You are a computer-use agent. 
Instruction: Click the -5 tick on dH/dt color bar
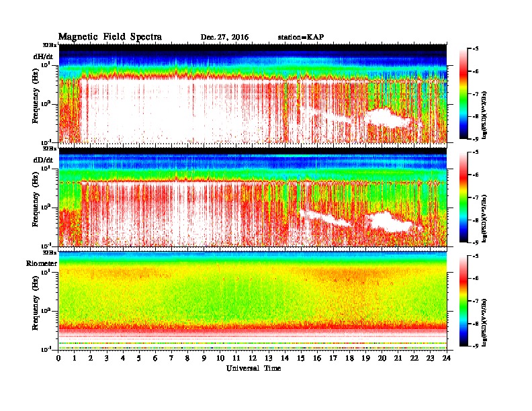(476, 48)
